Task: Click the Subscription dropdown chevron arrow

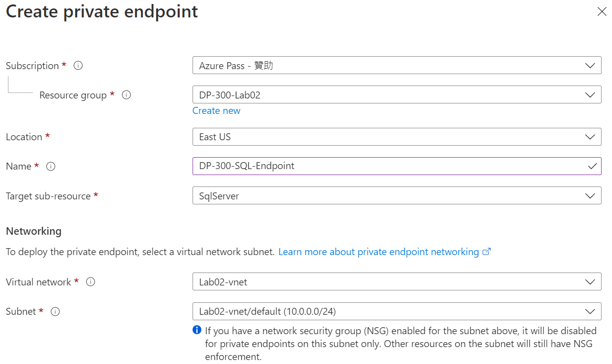Action: (x=590, y=66)
